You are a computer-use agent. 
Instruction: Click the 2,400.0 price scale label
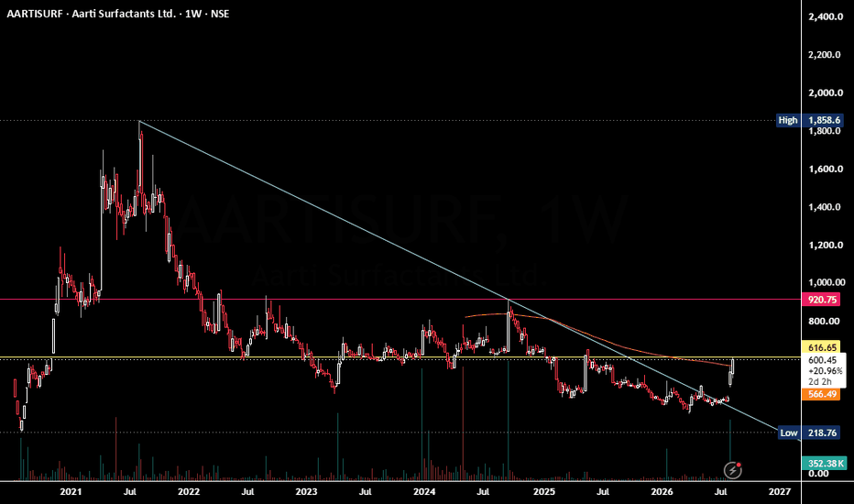coord(826,16)
